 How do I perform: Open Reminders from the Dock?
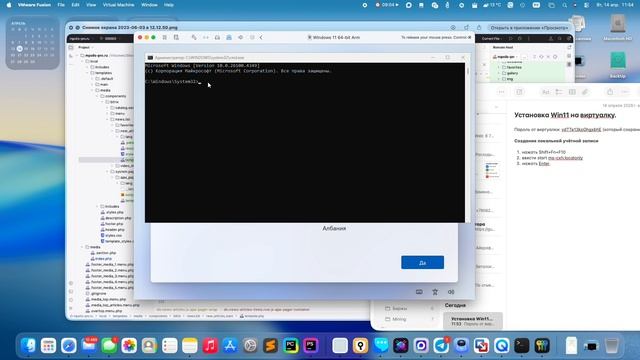[x=169, y=346]
